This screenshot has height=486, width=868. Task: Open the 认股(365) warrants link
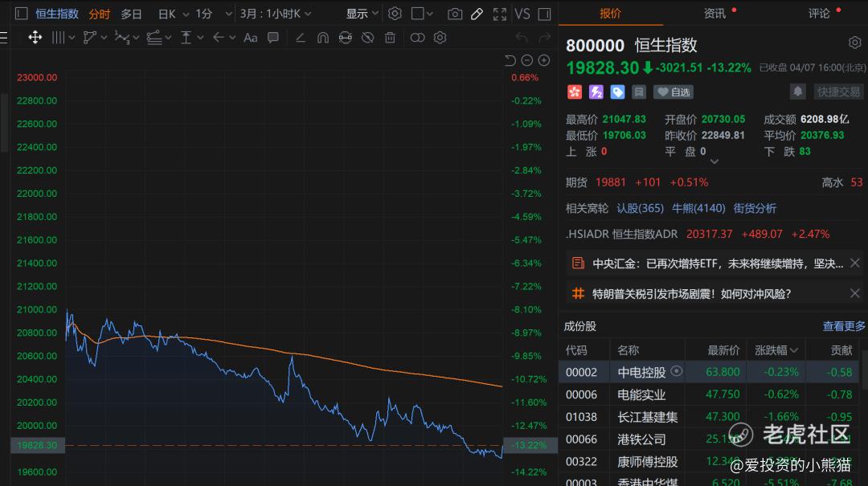[640, 208]
